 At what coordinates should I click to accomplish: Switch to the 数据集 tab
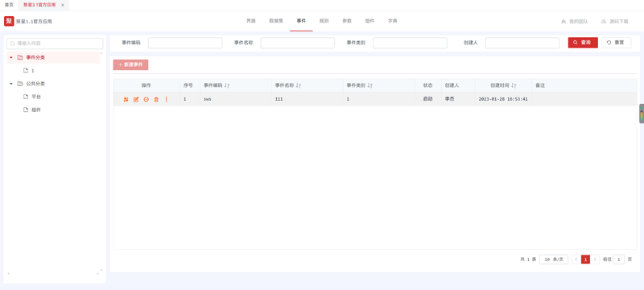click(276, 21)
